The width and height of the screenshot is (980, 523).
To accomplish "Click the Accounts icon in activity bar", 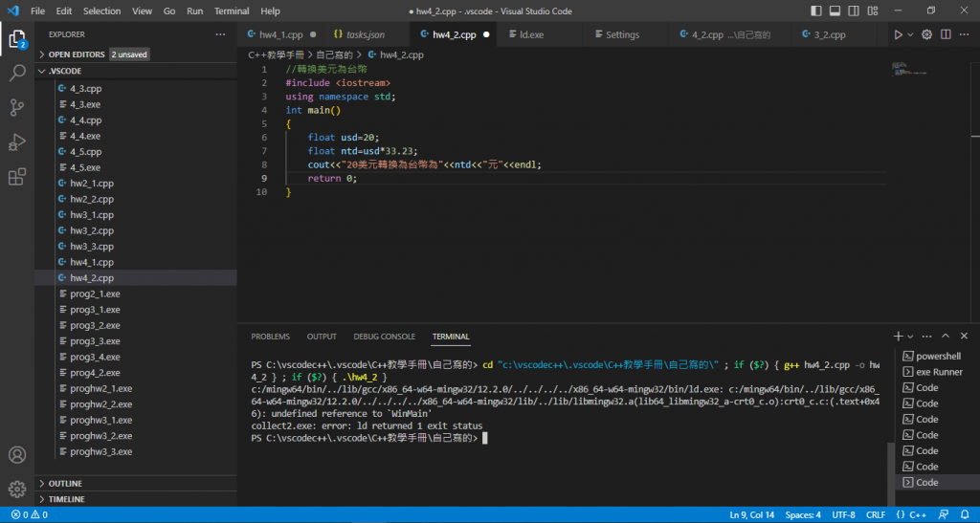I will tap(17, 455).
